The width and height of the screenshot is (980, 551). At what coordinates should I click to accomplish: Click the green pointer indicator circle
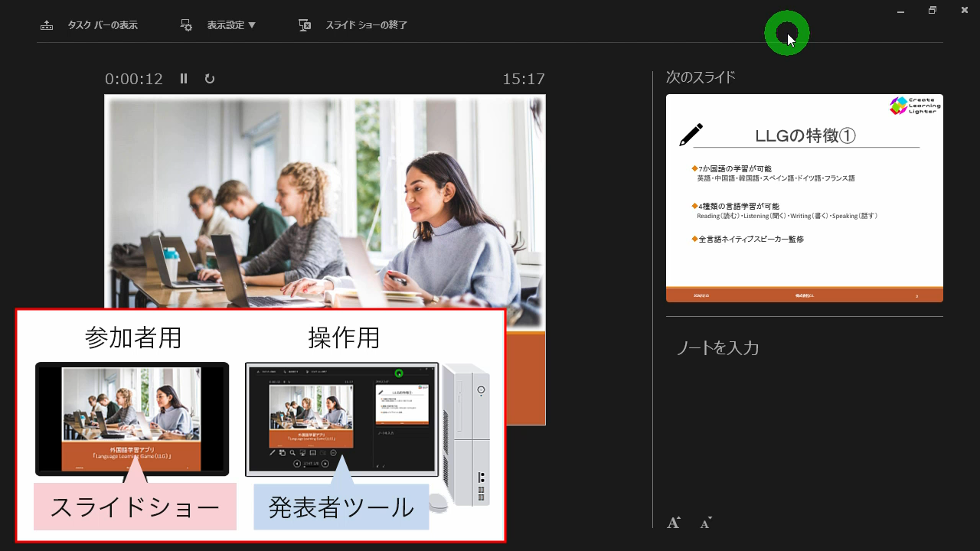point(787,33)
